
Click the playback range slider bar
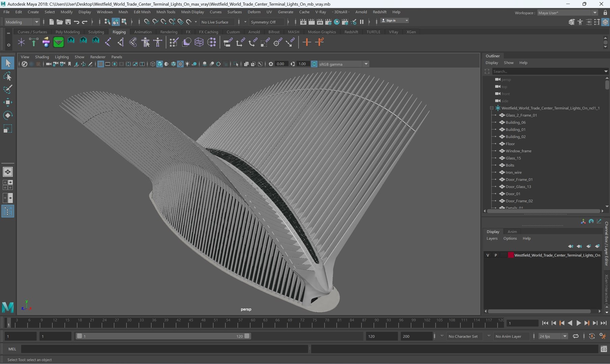click(x=163, y=336)
